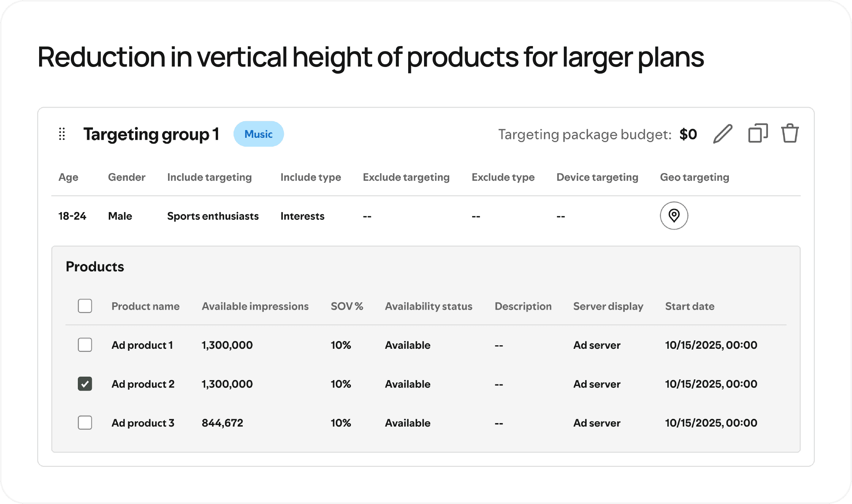Viewport: 852px width, 504px height.
Task: Delete targeting group with trash icon
Action: click(790, 134)
